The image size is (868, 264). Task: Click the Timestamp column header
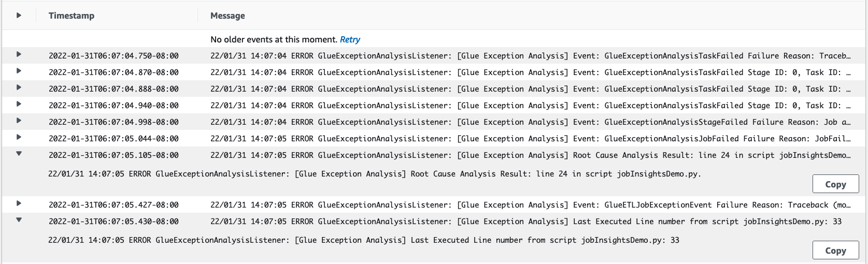tap(72, 16)
